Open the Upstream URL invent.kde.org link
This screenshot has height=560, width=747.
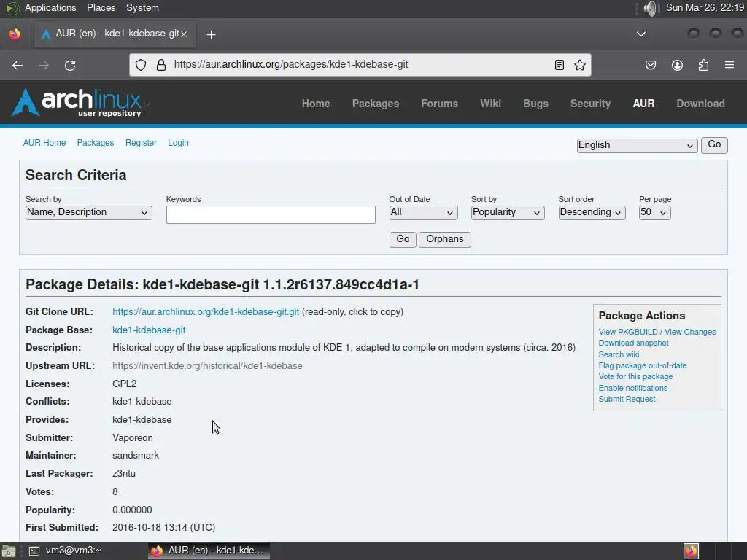207,366
